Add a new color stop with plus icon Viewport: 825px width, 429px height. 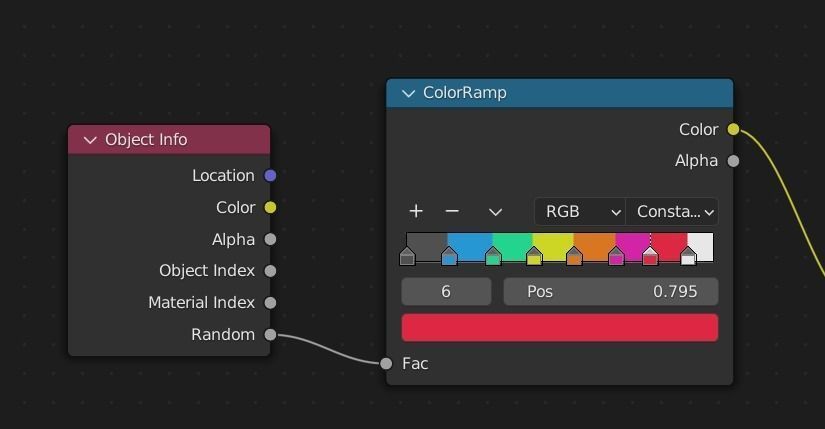point(416,211)
